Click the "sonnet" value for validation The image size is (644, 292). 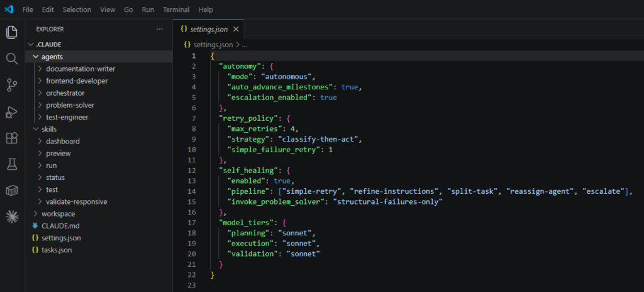(x=303, y=255)
